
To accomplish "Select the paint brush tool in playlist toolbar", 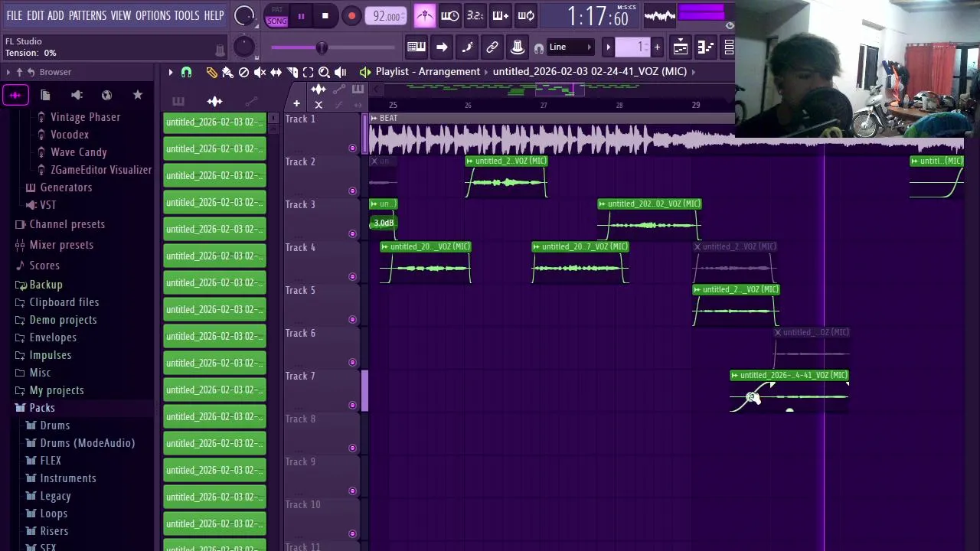I will (x=227, y=72).
